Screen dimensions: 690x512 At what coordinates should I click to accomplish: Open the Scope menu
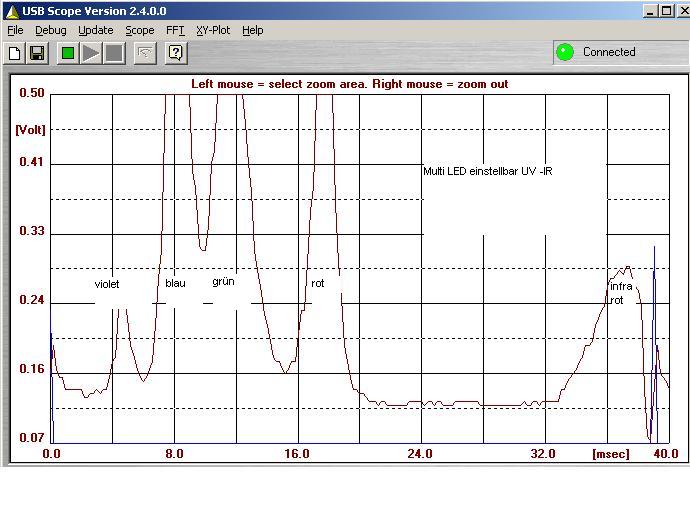[x=139, y=30]
